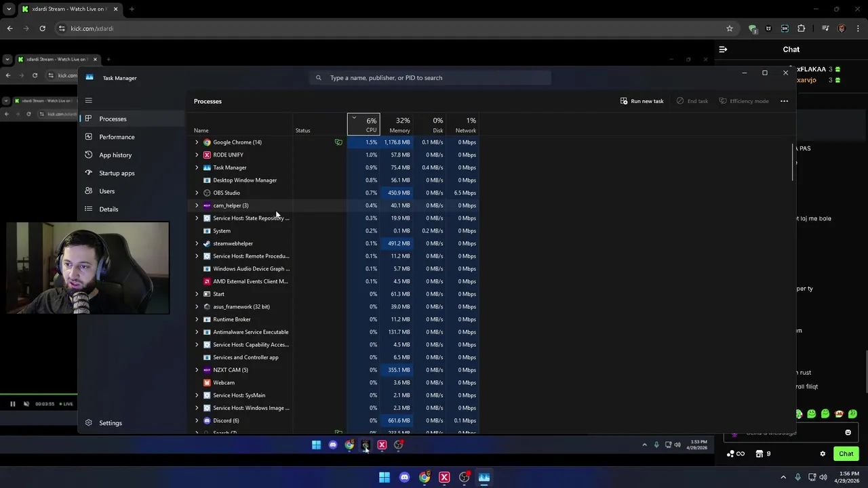Switch to the Performance page

pyautogui.click(x=132, y=137)
